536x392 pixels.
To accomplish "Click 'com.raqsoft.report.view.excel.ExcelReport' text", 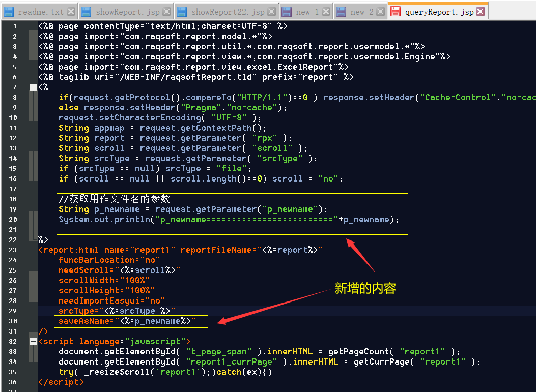I will (x=229, y=67).
